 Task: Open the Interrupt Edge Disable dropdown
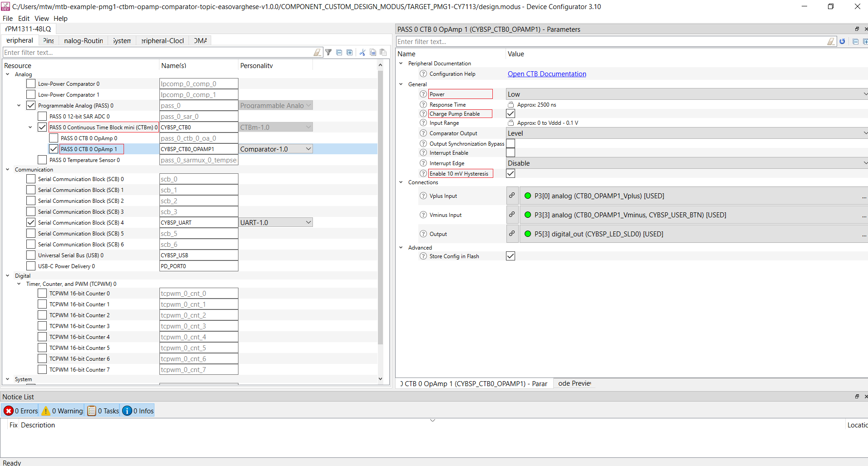coord(687,163)
